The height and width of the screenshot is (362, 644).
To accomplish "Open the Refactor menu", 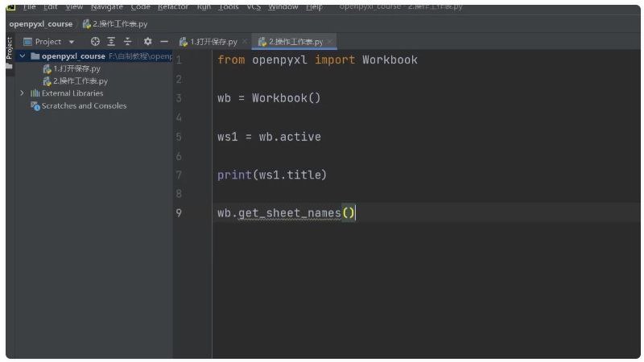I will pos(173,7).
